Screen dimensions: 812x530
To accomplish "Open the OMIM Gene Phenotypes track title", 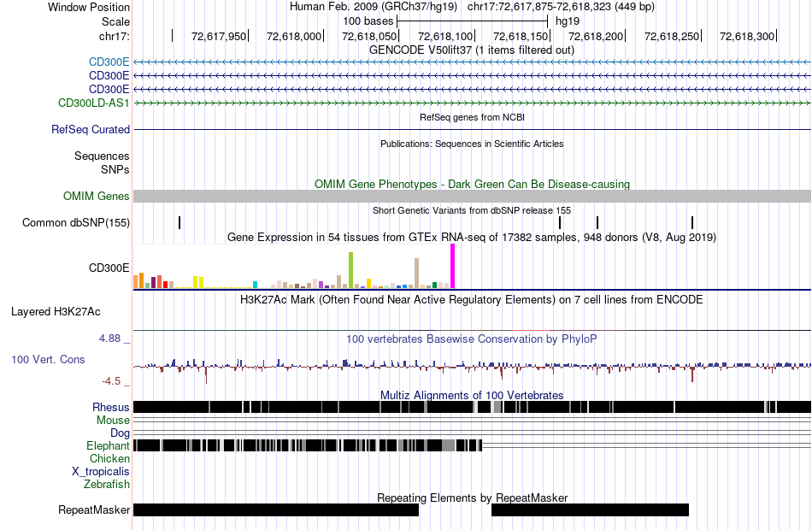I will coord(472,185).
